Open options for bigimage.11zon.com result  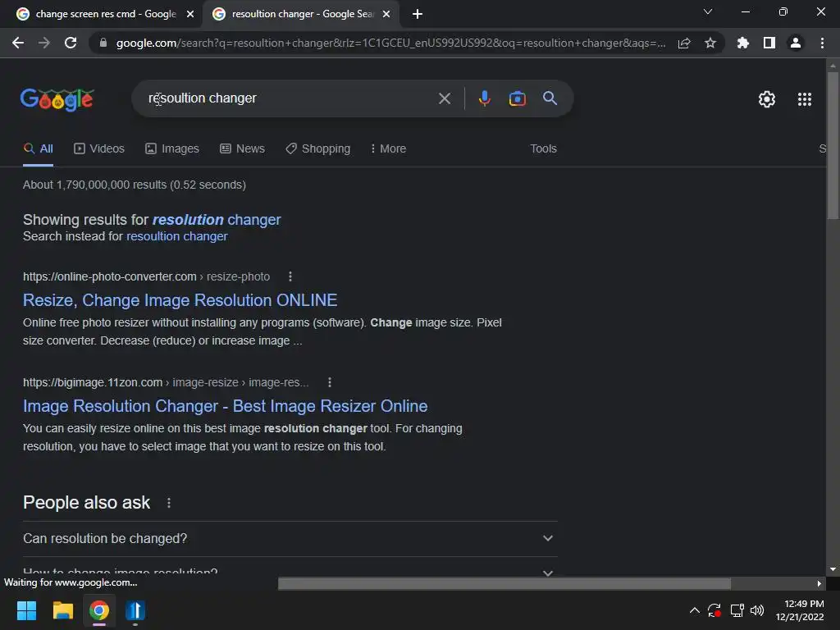click(x=330, y=382)
